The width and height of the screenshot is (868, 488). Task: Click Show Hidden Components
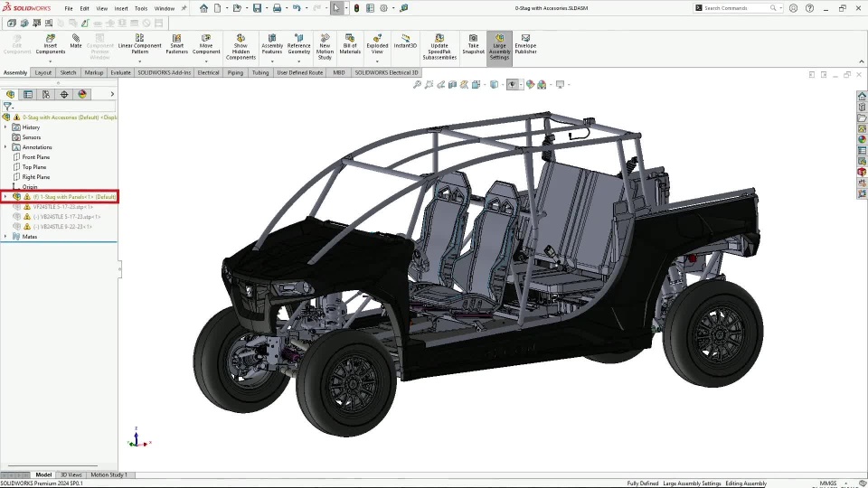(241, 47)
